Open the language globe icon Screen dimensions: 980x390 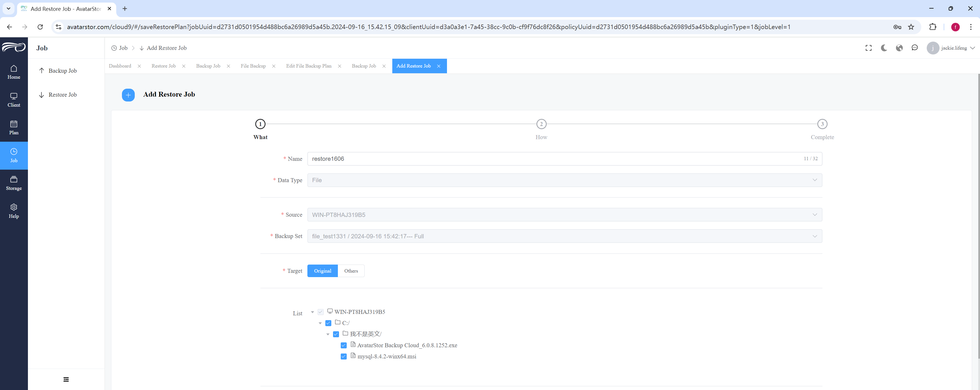coord(899,48)
